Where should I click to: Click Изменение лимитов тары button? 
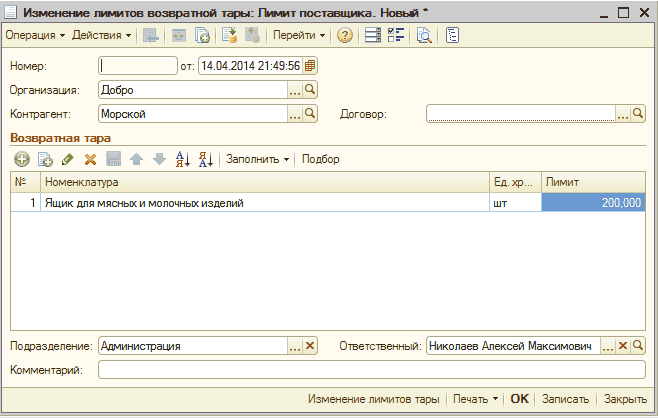point(373,399)
